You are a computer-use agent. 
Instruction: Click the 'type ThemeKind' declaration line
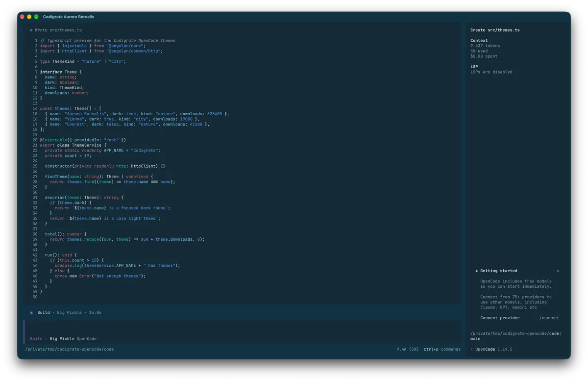(x=83, y=61)
